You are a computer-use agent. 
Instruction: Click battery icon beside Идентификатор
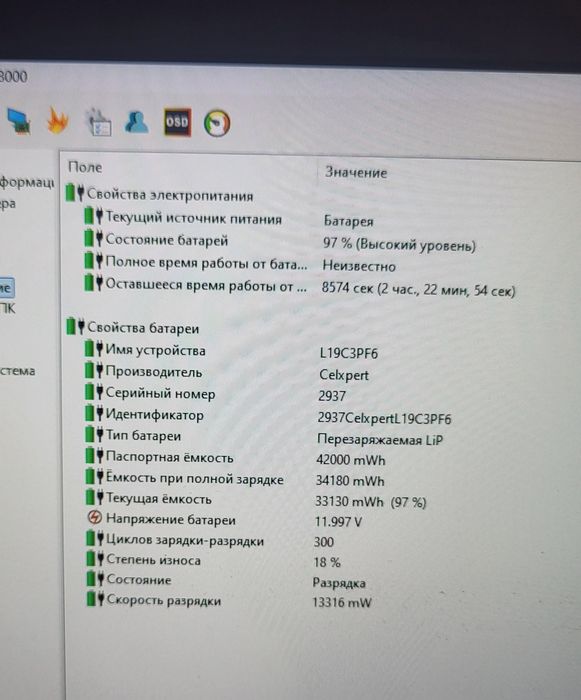pos(94,413)
